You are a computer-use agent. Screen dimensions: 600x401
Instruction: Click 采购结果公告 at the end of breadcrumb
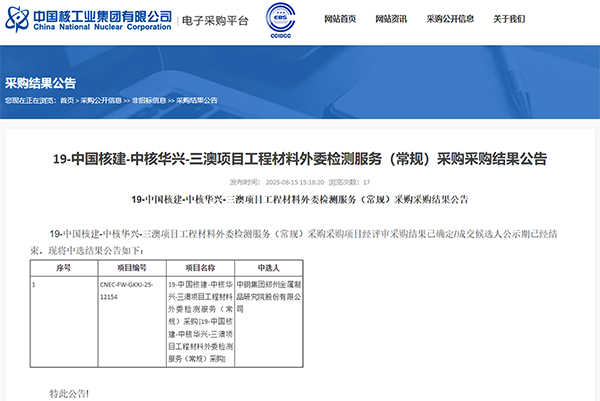click(197, 100)
